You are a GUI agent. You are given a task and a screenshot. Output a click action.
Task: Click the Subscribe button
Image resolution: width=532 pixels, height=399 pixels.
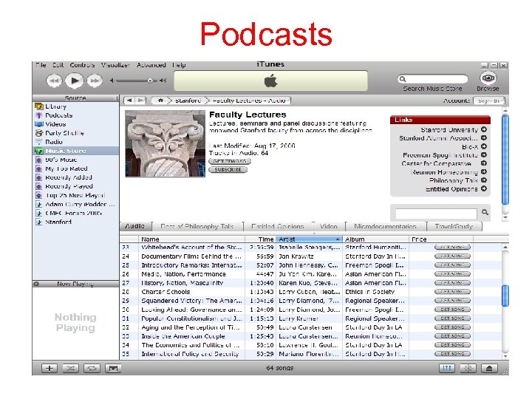tap(228, 170)
